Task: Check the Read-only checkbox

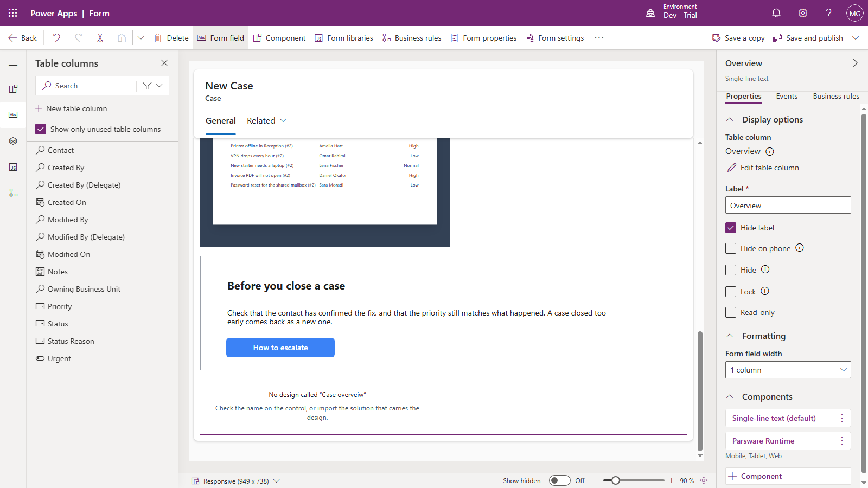Action: tap(731, 312)
